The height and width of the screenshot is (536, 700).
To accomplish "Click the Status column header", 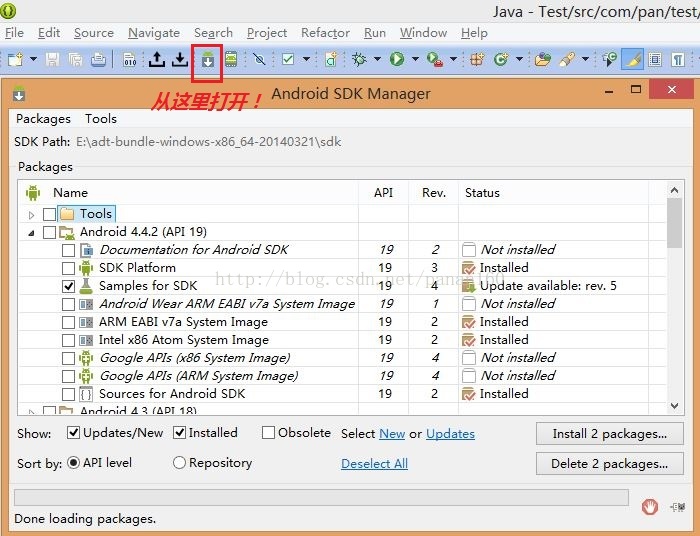I will coord(482,193).
